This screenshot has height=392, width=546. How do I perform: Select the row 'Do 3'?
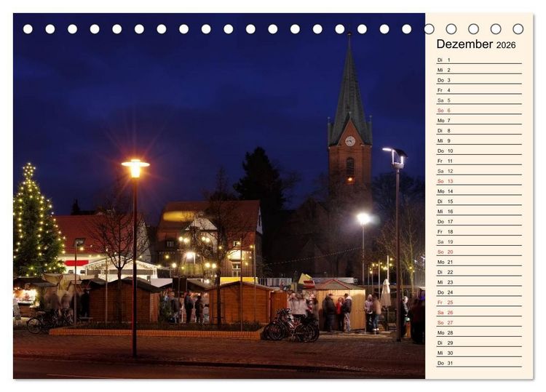pos(479,80)
